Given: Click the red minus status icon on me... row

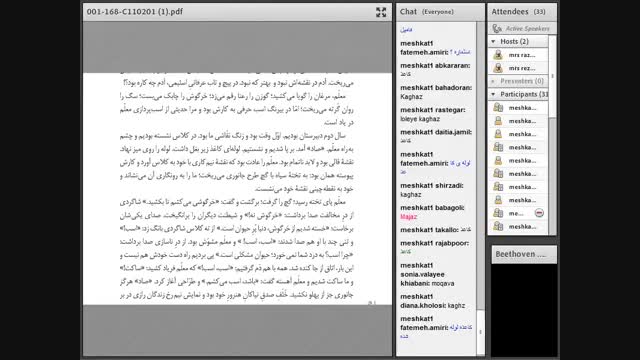Looking at the screenshot, I should pyautogui.click(x=539, y=213).
